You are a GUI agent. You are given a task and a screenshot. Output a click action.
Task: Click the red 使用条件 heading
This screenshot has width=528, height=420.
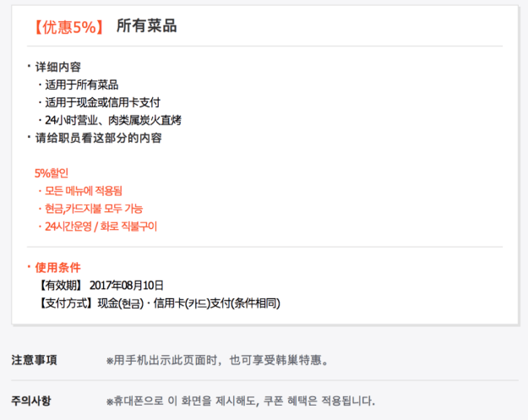(x=58, y=267)
